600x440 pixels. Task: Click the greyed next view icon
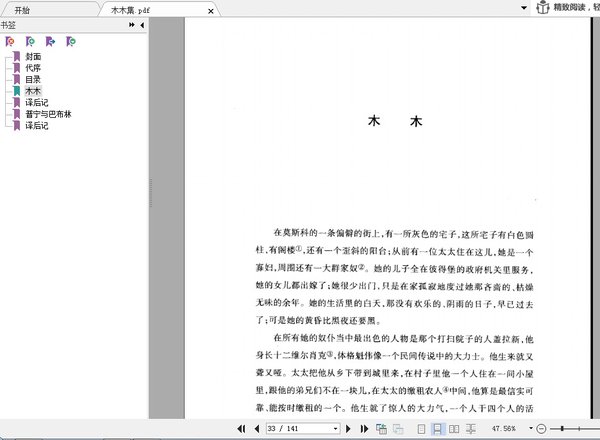click(398, 429)
